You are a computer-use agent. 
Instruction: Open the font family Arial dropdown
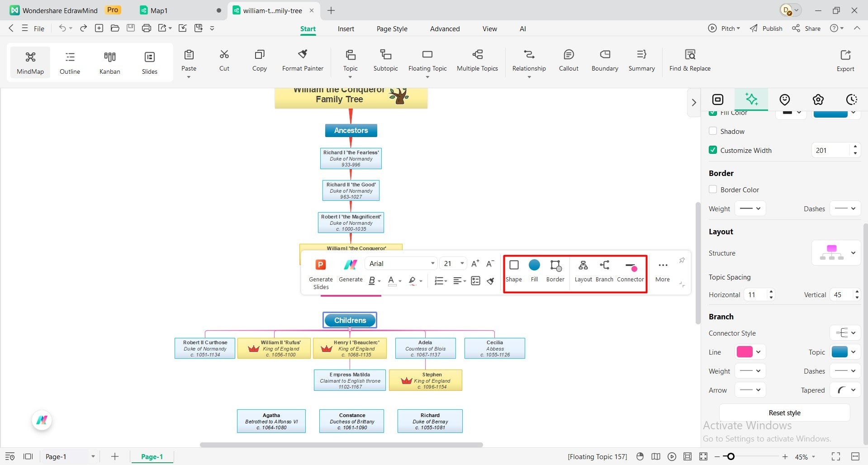(401, 263)
